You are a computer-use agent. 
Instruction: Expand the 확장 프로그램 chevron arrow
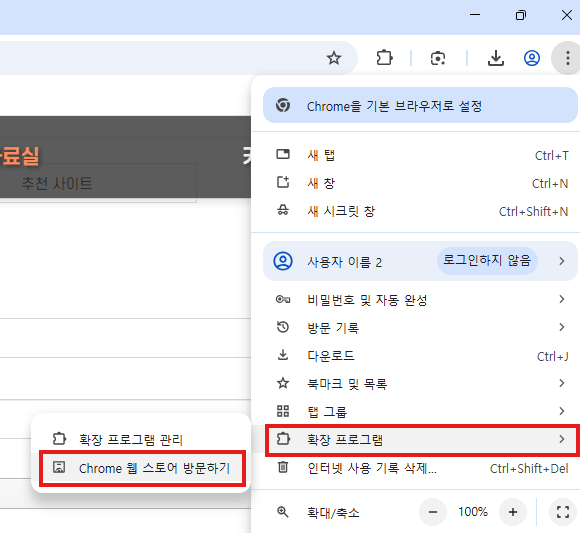(x=562, y=439)
